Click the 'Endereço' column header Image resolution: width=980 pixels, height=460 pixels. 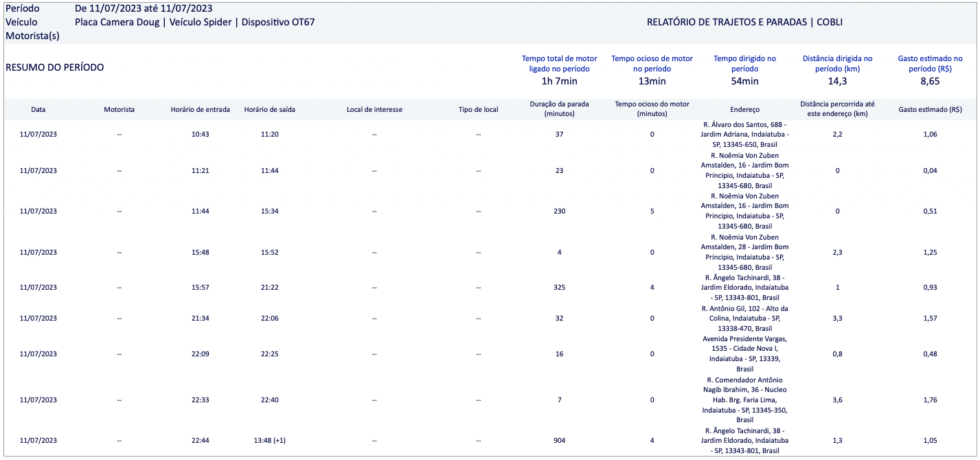[x=744, y=109]
